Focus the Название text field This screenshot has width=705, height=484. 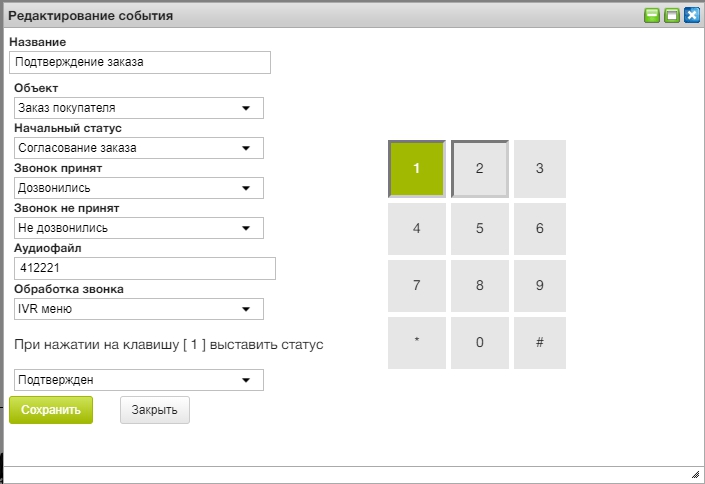(x=140, y=62)
